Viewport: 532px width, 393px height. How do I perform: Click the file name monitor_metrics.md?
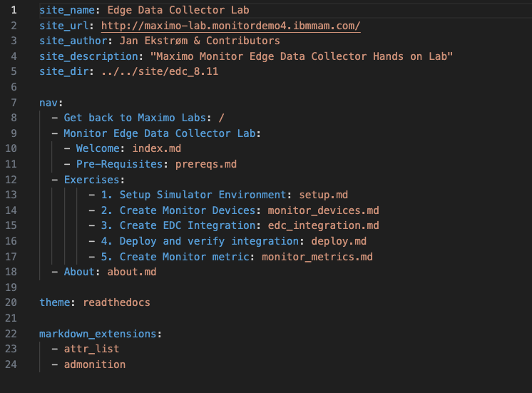317,257
